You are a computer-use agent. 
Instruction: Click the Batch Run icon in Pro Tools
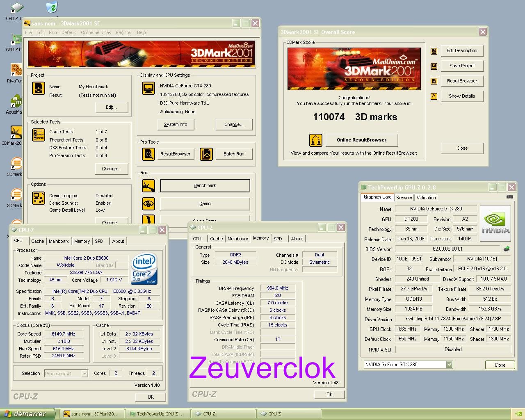pyautogui.click(x=206, y=154)
